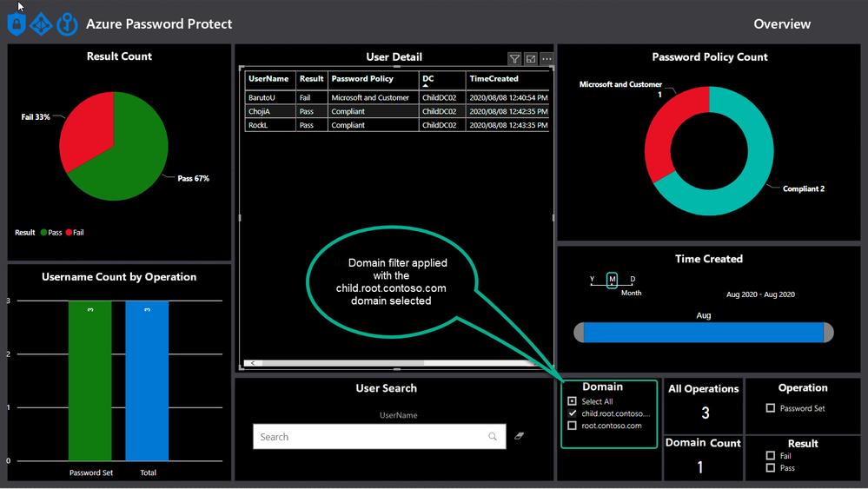The height and width of the screenshot is (489, 868).
Task: Click the Microsoft and Customer policy cell
Action: click(x=373, y=97)
